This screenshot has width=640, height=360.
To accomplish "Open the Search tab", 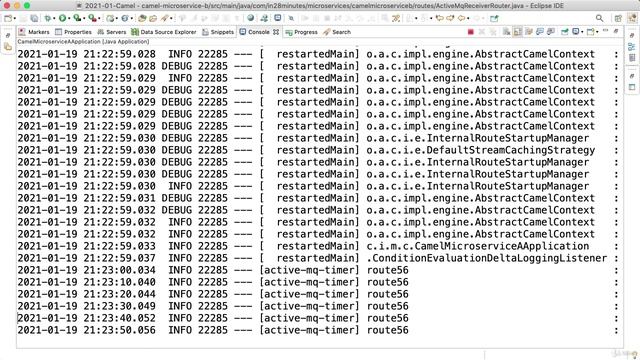I will click(x=337, y=32).
